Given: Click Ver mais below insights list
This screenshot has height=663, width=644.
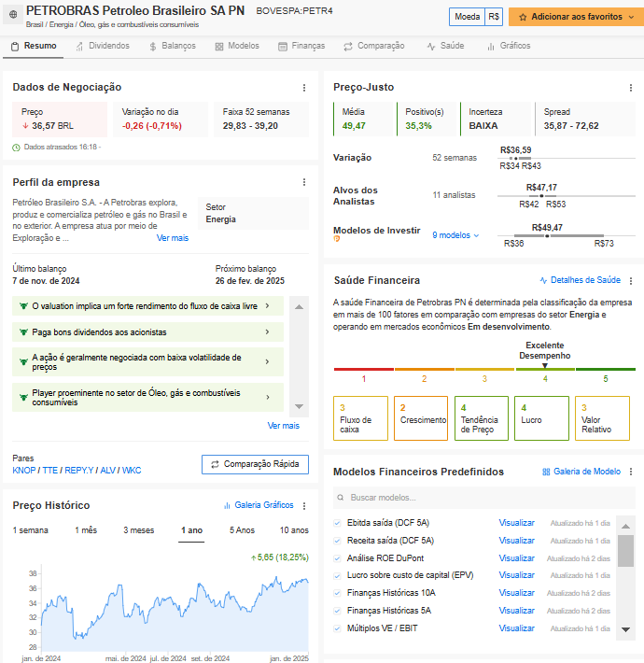Looking at the screenshot, I should [283, 426].
